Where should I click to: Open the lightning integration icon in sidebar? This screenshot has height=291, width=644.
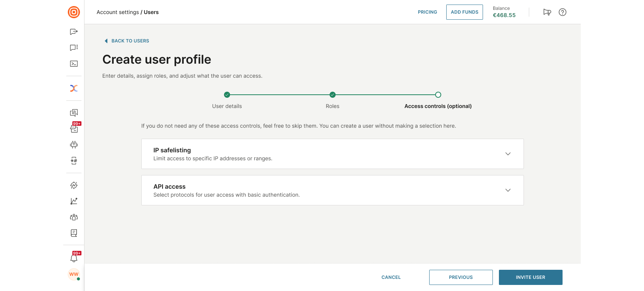(x=74, y=185)
